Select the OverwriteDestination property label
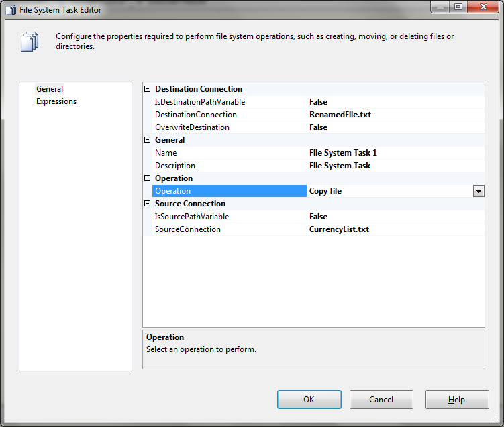 click(192, 127)
